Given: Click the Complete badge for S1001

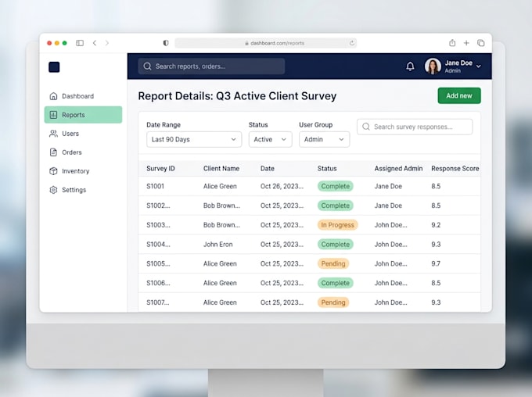Looking at the screenshot, I should pos(335,186).
